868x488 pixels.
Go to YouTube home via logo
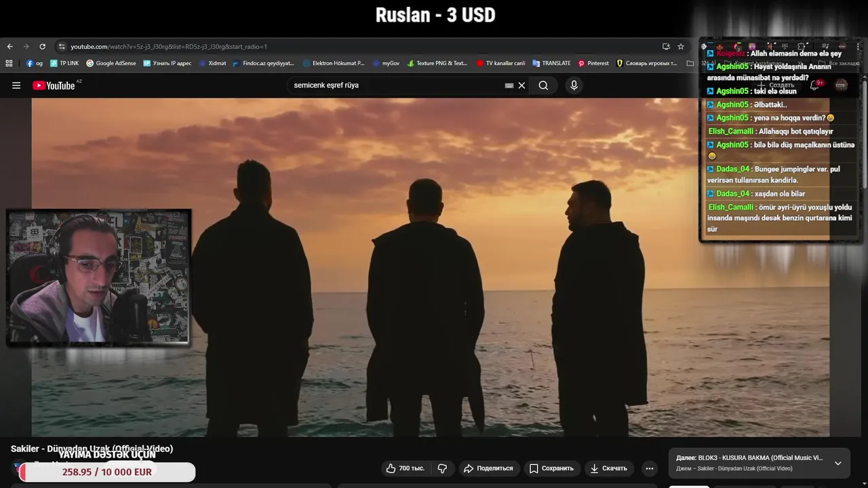[54, 85]
